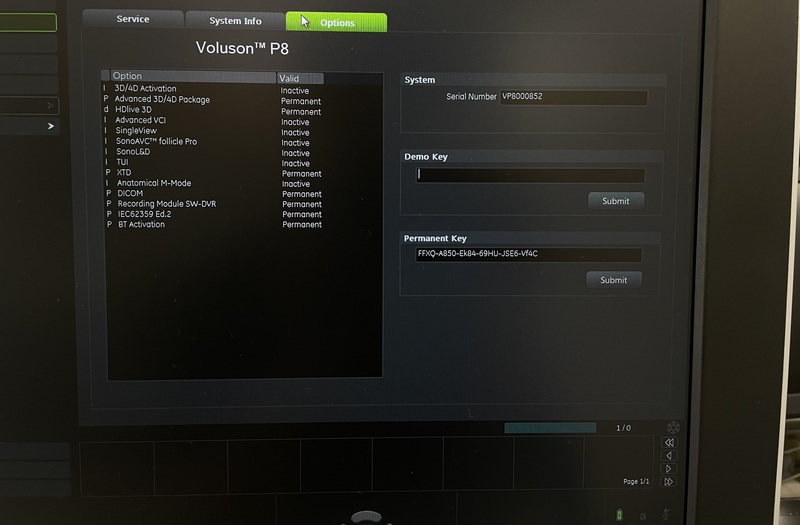Image resolution: width=800 pixels, height=525 pixels.
Task: Click the circular dotted icon above page arrows
Action: pyautogui.click(x=673, y=427)
